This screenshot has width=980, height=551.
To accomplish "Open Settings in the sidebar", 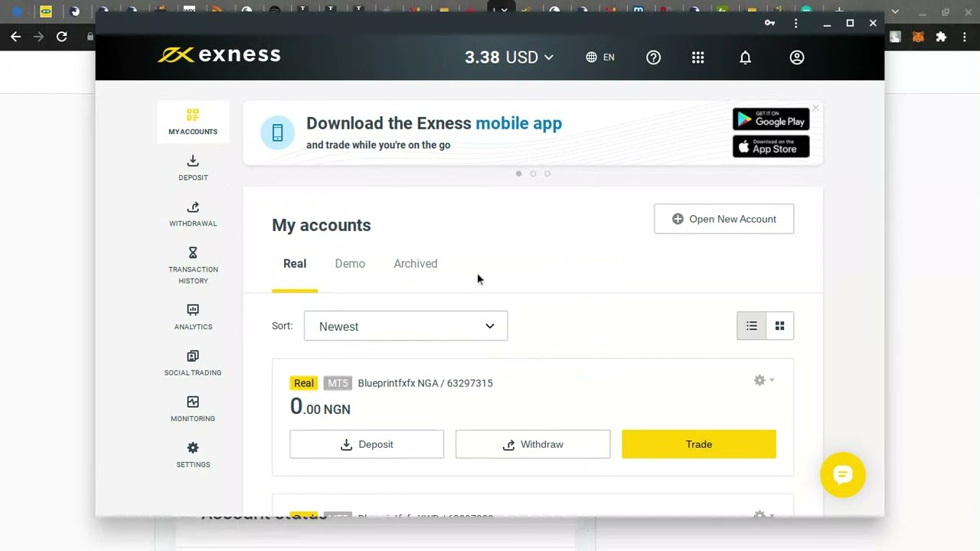I will [193, 455].
